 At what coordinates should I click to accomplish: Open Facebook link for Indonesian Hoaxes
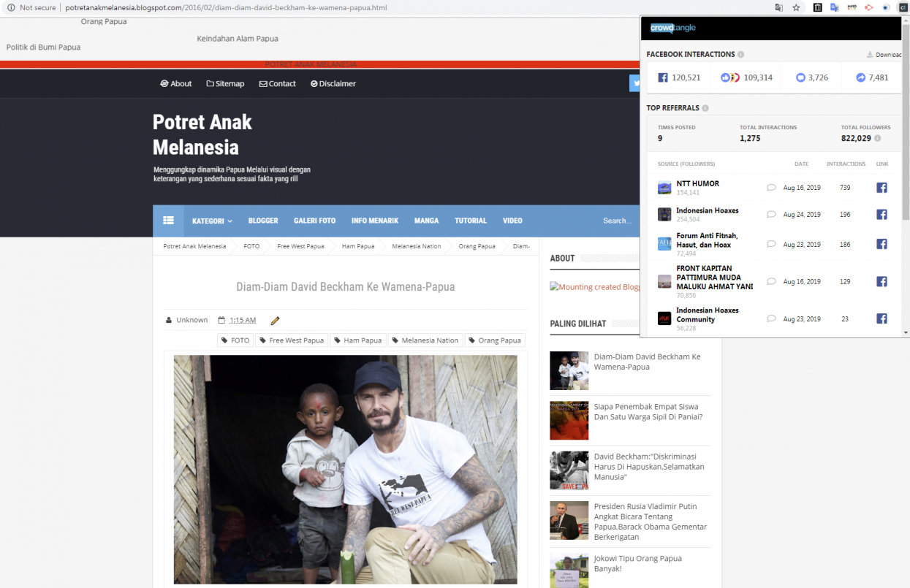(881, 215)
